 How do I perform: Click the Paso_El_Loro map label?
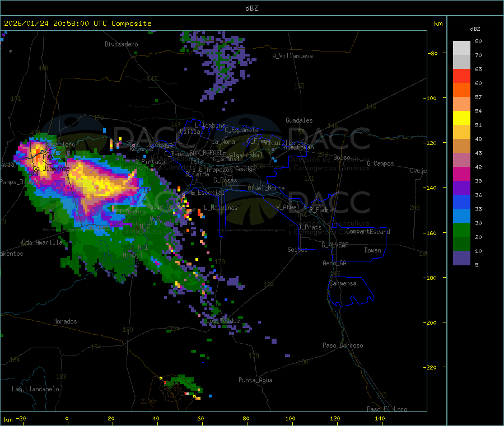[388, 409]
